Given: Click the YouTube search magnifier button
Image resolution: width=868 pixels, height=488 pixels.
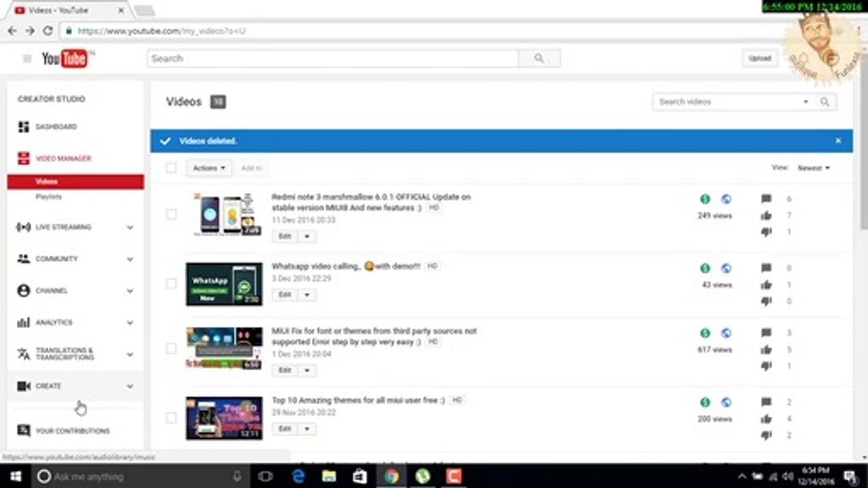Looking at the screenshot, I should point(539,58).
